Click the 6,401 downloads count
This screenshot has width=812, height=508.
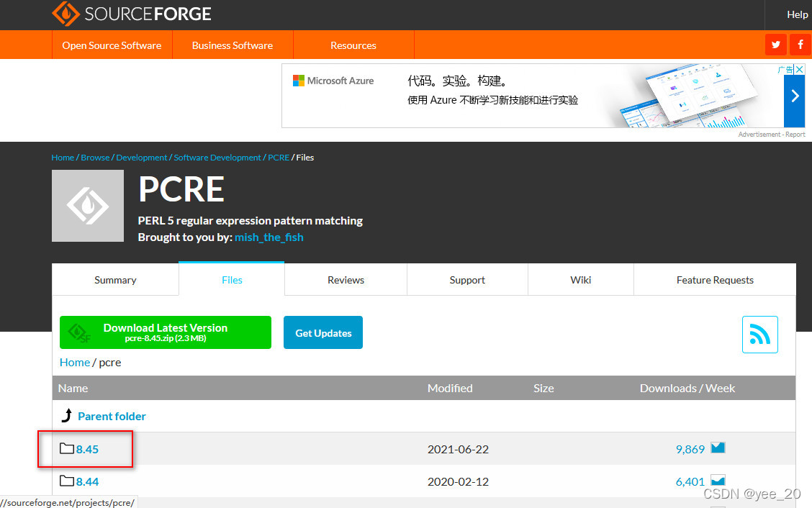(x=690, y=481)
